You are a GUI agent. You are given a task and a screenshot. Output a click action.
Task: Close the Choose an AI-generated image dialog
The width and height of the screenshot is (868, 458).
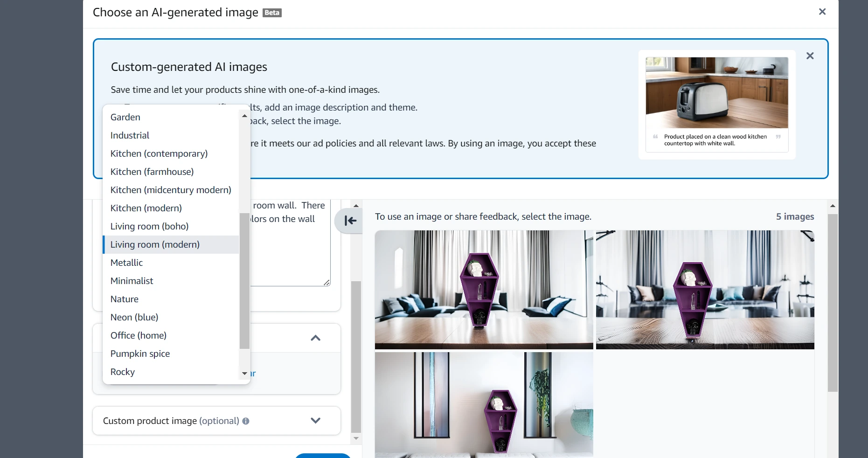pyautogui.click(x=822, y=12)
